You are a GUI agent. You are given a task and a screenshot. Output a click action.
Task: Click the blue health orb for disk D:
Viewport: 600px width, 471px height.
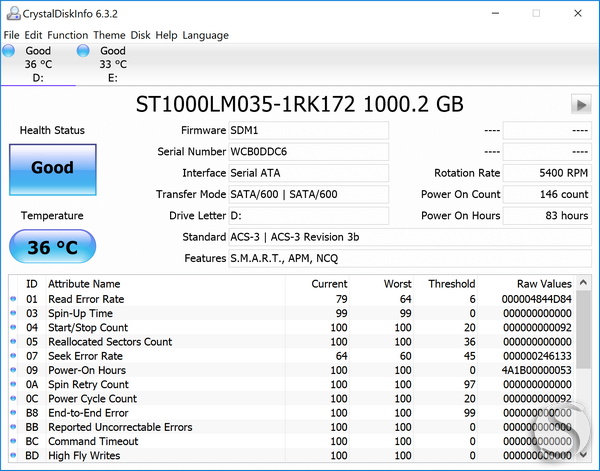pyautogui.click(x=8, y=51)
